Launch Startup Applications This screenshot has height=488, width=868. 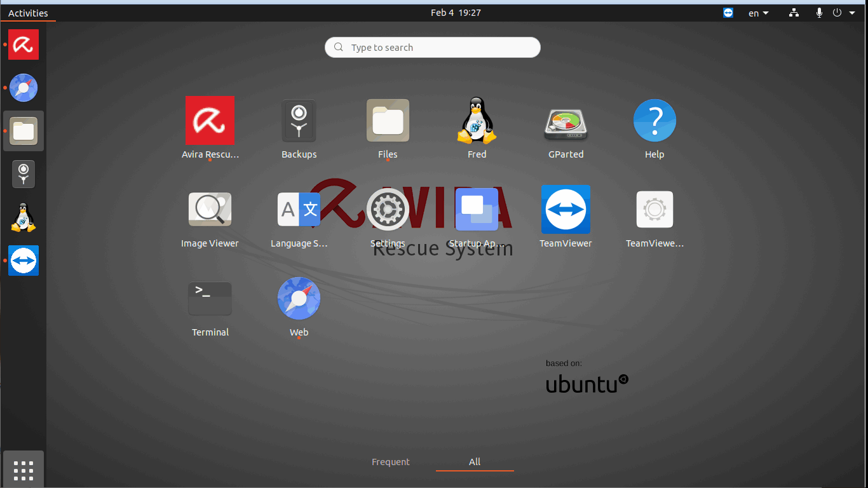[477, 210]
